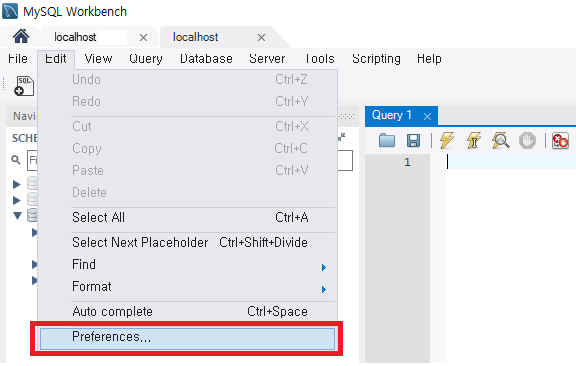The height and width of the screenshot is (366, 576).
Task: Choose Select All from Edit menu
Action: [x=187, y=218]
